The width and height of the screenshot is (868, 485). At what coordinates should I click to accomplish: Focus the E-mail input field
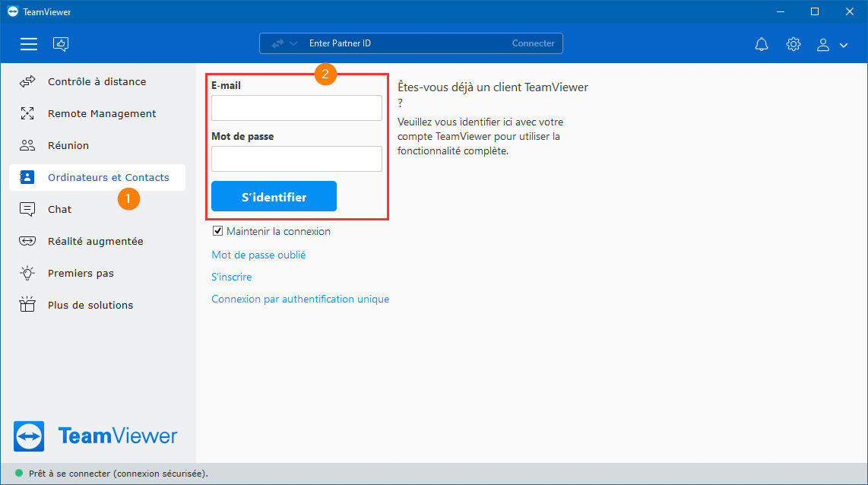tap(296, 108)
